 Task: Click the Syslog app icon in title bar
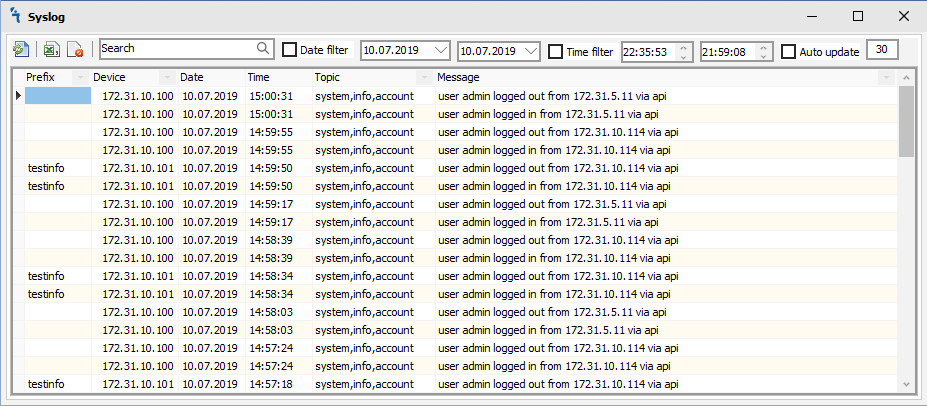pos(15,16)
